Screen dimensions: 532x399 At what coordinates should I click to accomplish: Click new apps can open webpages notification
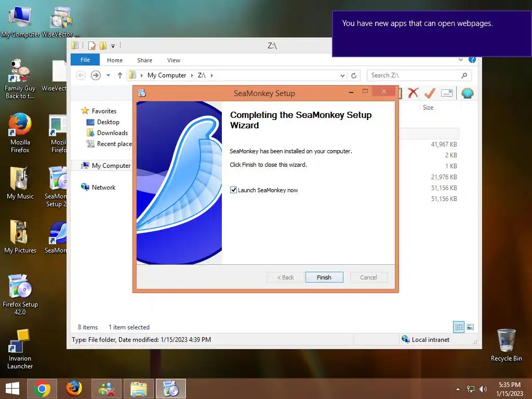tap(432, 34)
